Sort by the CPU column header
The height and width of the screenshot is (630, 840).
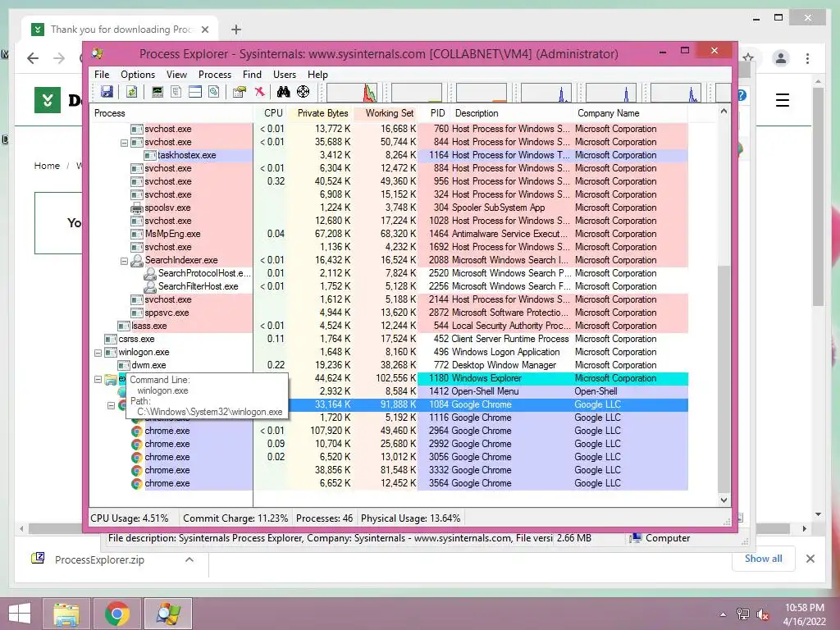pyautogui.click(x=270, y=113)
